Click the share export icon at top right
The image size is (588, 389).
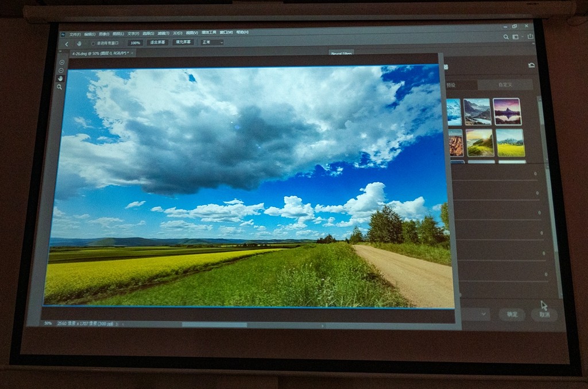click(x=530, y=36)
